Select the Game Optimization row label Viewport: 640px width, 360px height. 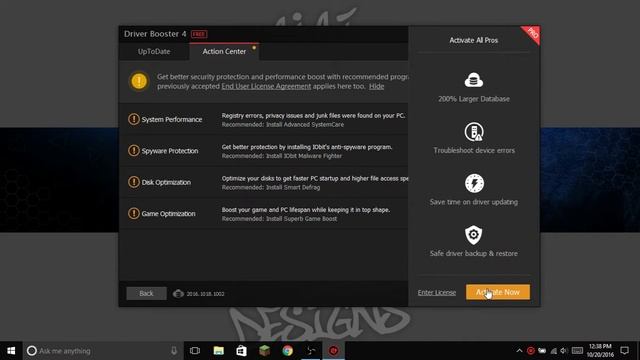point(168,214)
